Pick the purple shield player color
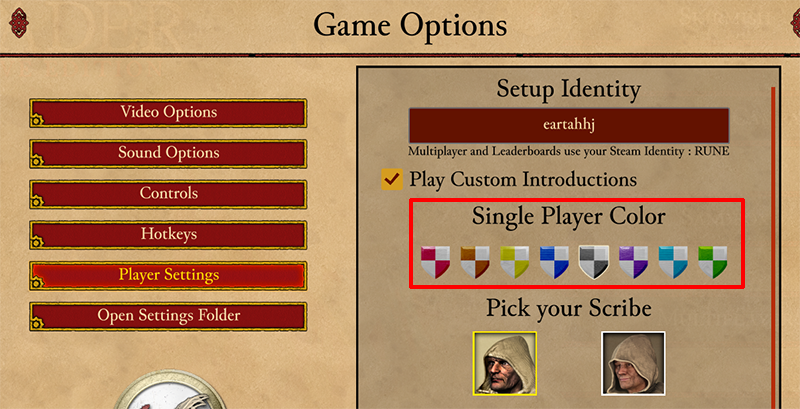The width and height of the screenshot is (800, 409). pos(633,262)
